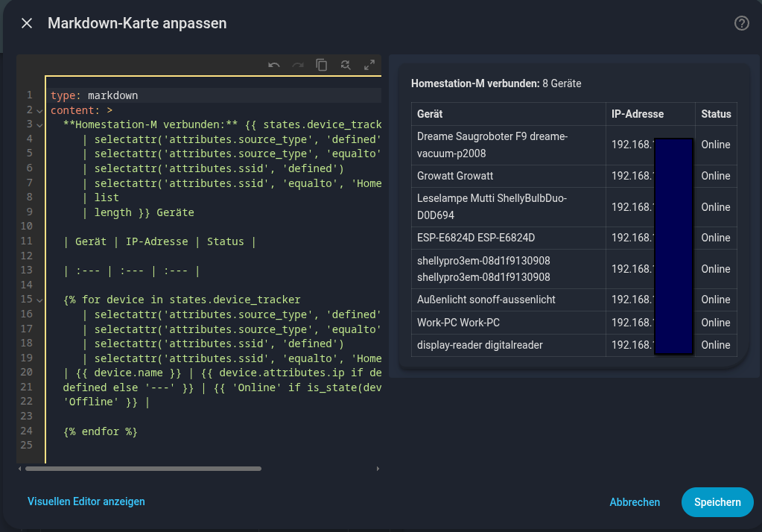Open find and replace in the code editor
Image resolution: width=762 pixels, height=532 pixels.
coord(346,65)
